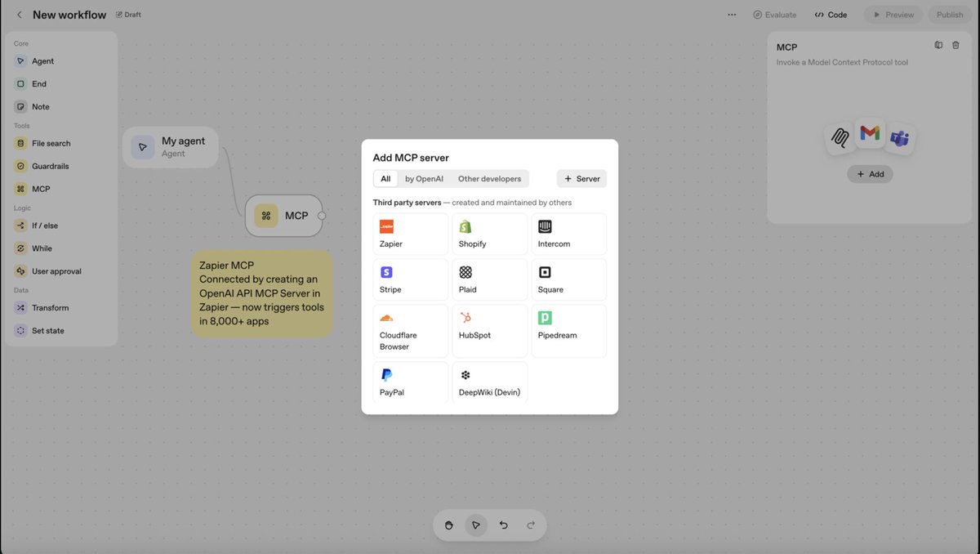
Task: Switch to the Other developers tab
Action: [489, 179]
